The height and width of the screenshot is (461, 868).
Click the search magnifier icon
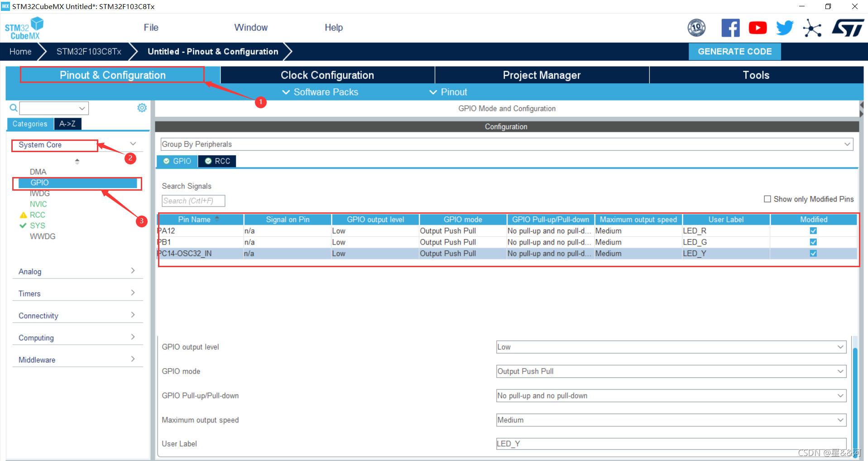14,108
